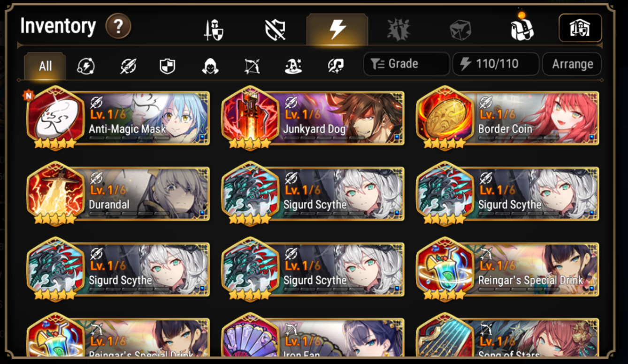
Task: Filter by Soul Weaver class icon
Action: (336, 66)
